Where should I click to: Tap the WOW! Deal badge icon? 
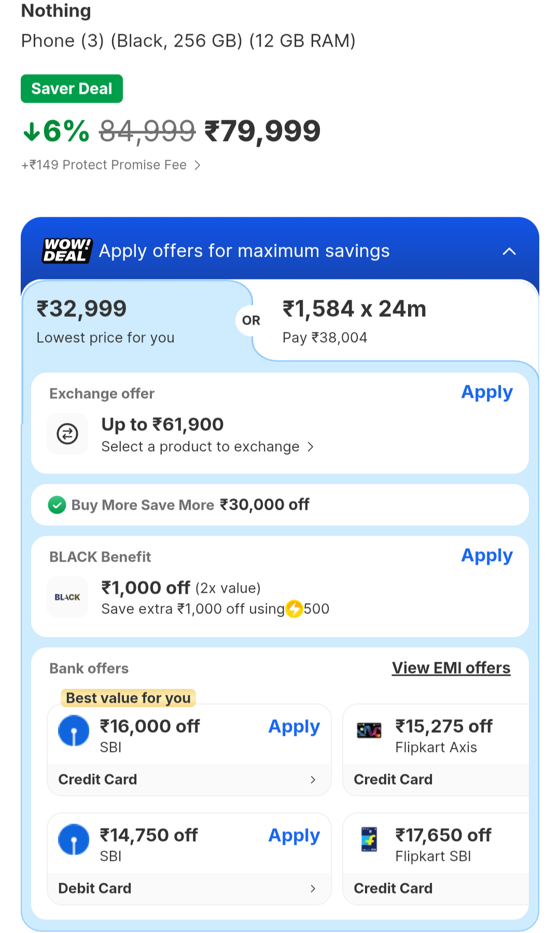click(67, 250)
